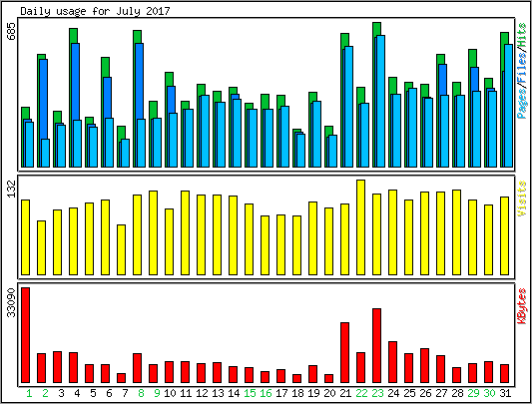Image resolution: width=532 pixels, height=404 pixels.
Task: Select green day label 30
Action: 489,393
